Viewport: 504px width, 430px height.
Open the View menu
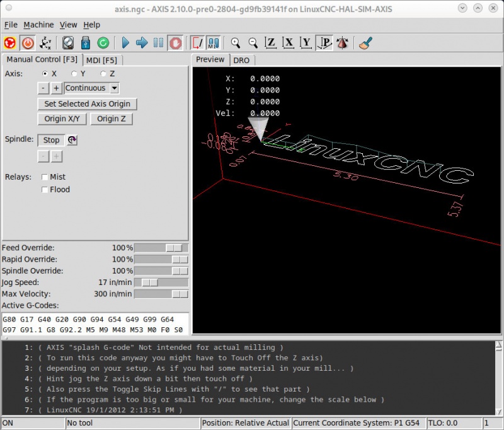pyautogui.click(x=68, y=25)
